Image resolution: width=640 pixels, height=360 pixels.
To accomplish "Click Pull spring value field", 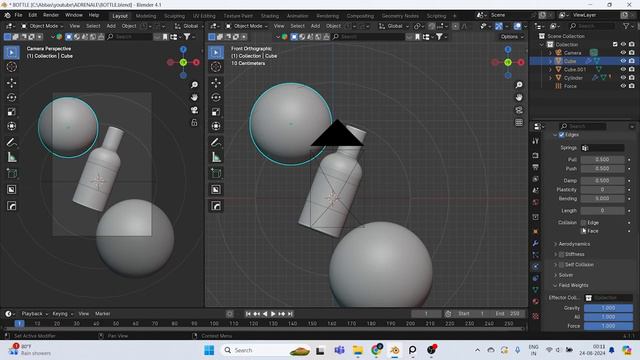I will [602, 160].
